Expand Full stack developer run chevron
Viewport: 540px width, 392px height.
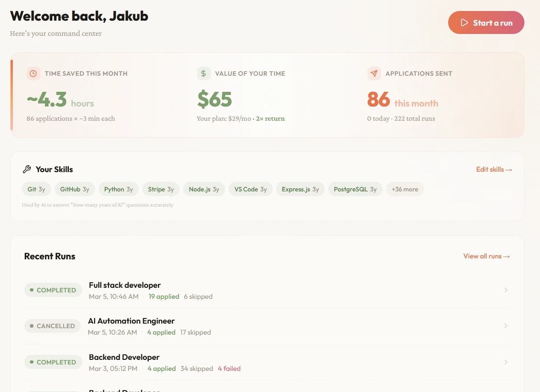point(506,290)
